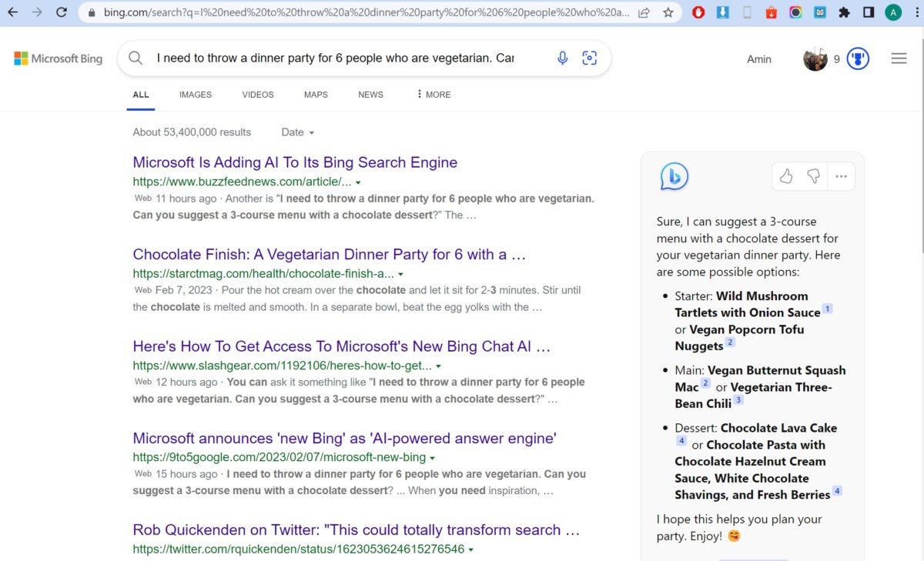The image size is (924, 561).
Task: Open 'Microsoft Is Adding AI' result link
Action: point(295,162)
